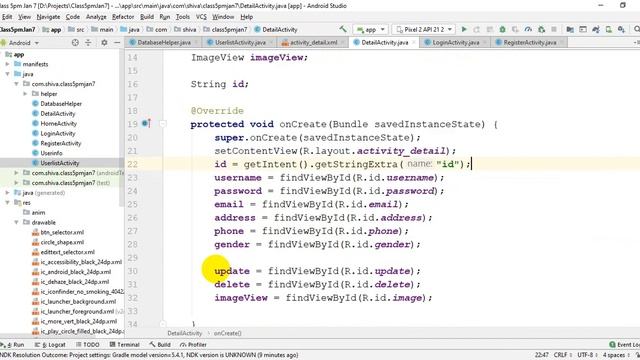The image size is (640, 360).
Task: Click Apply Changes icon next to Run
Action: [x=476, y=29]
